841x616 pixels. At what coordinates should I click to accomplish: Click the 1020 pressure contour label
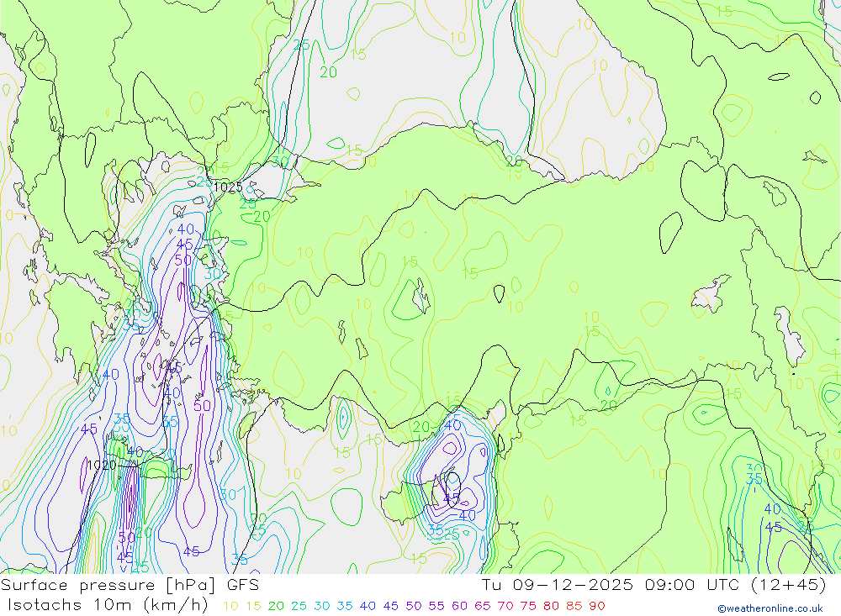click(x=102, y=465)
